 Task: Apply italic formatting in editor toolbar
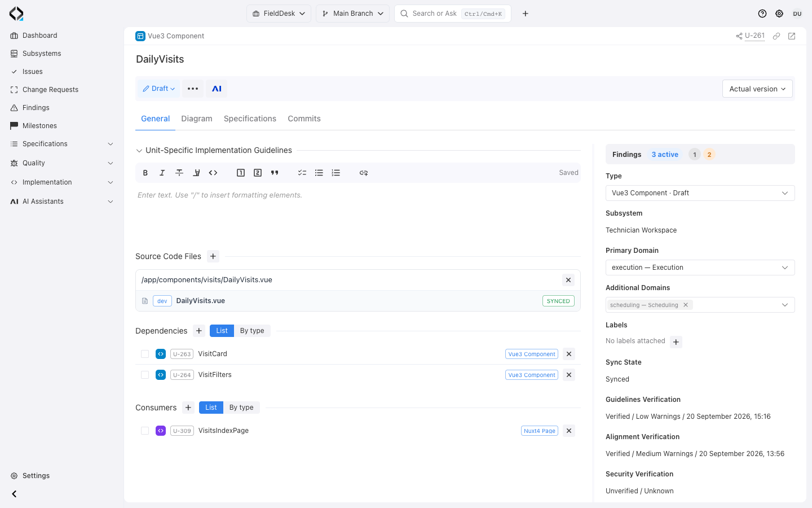tap(162, 173)
